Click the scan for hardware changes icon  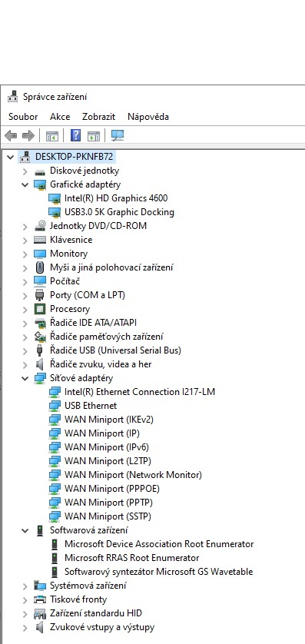(x=118, y=135)
